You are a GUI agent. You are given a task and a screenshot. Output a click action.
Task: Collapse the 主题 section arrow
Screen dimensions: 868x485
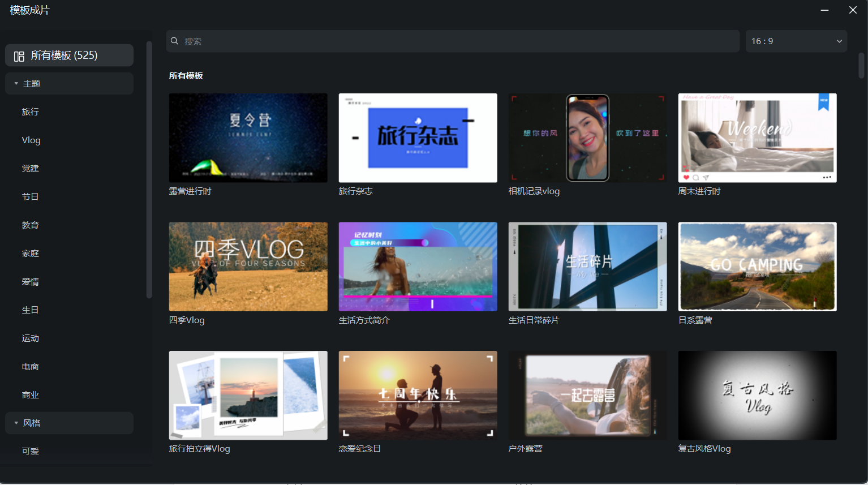[16, 84]
